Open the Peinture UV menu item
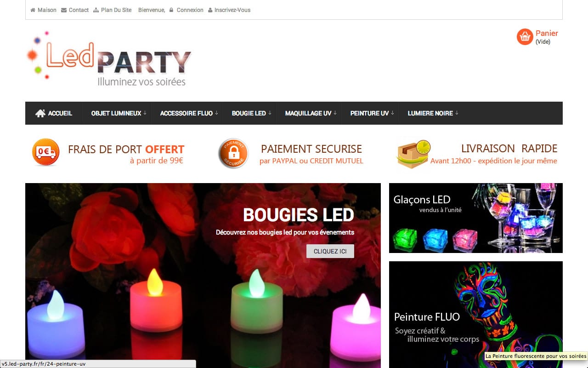Viewport: 588px width, 368px height. point(372,113)
